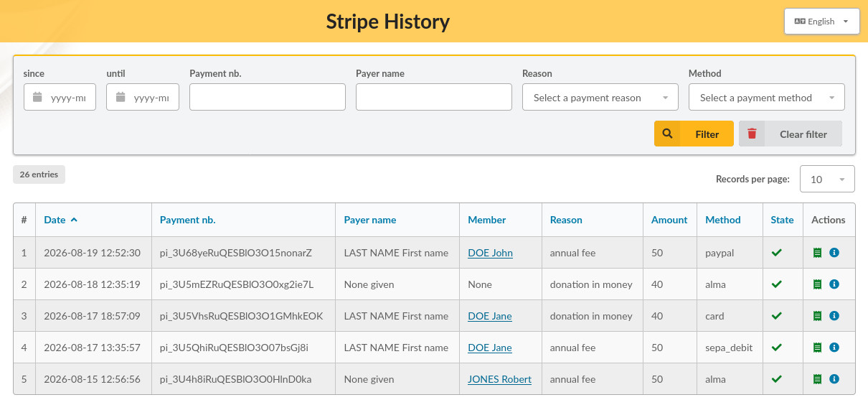
Task: Select date 2026-08-19 12:52:30
Action: 93,253
